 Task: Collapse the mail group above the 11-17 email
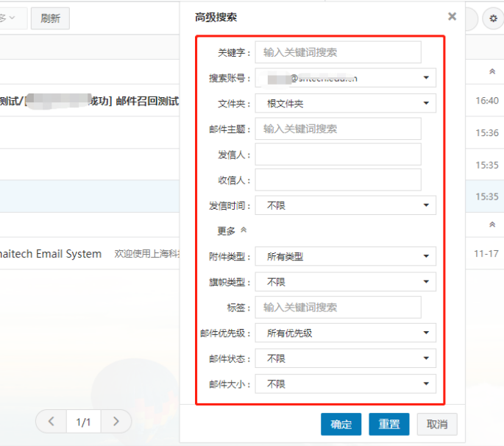pos(492,224)
